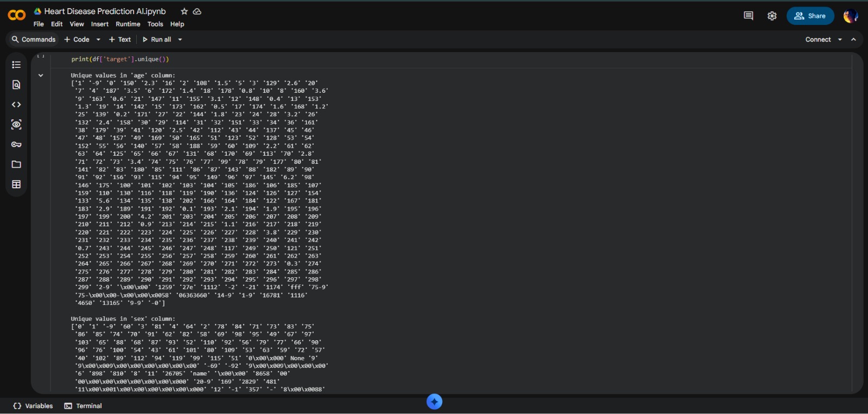
Task: Open the Terminal at the bottom bar
Action: tap(83, 406)
